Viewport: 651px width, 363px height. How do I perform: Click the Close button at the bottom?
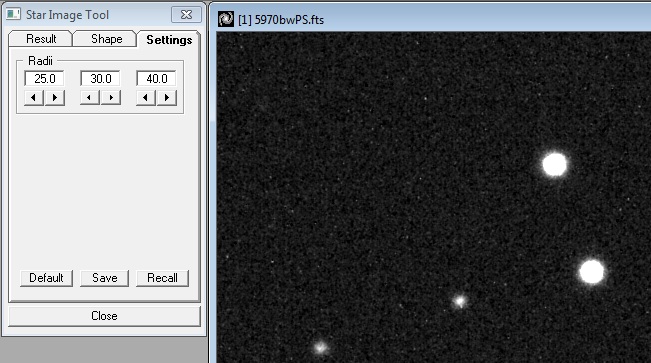[x=104, y=316]
